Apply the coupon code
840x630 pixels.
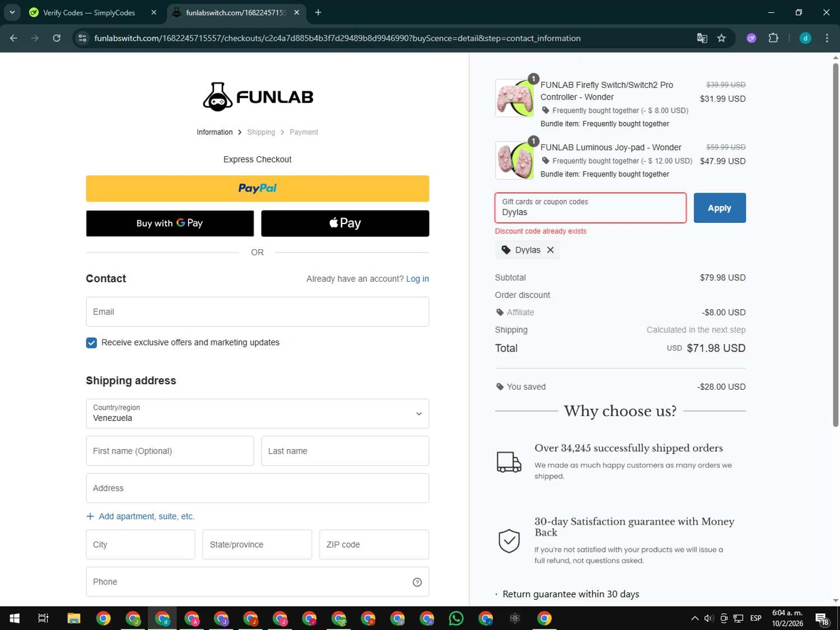coord(720,208)
